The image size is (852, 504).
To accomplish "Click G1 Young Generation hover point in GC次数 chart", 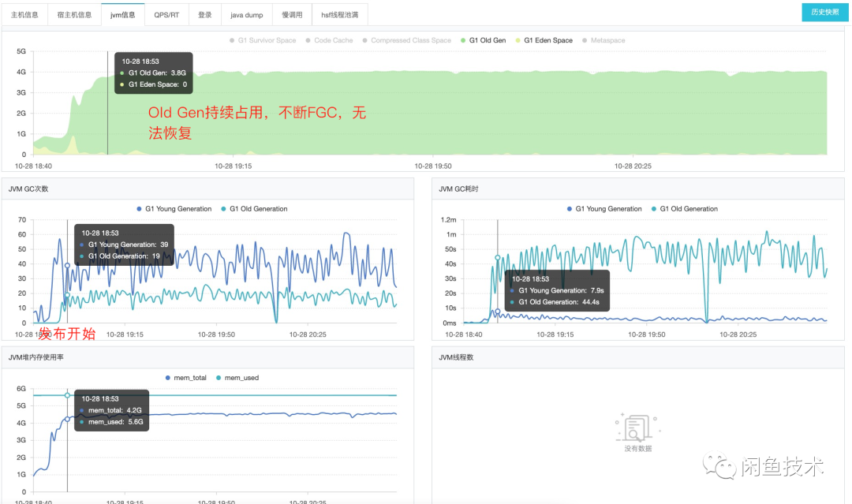I will click(x=67, y=266).
